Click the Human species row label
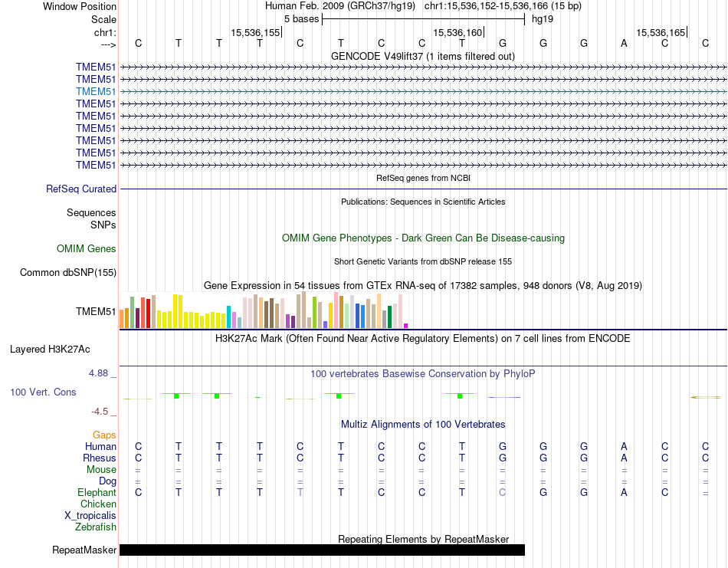This screenshot has width=728, height=568. [100, 446]
